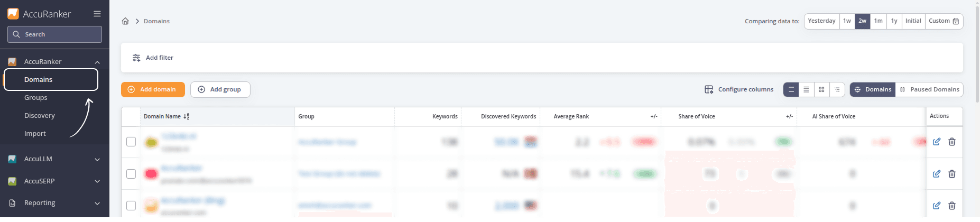Click the Average Rank column header
The height and width of the screenshot is (222, 980).
(x=571, y=117)
